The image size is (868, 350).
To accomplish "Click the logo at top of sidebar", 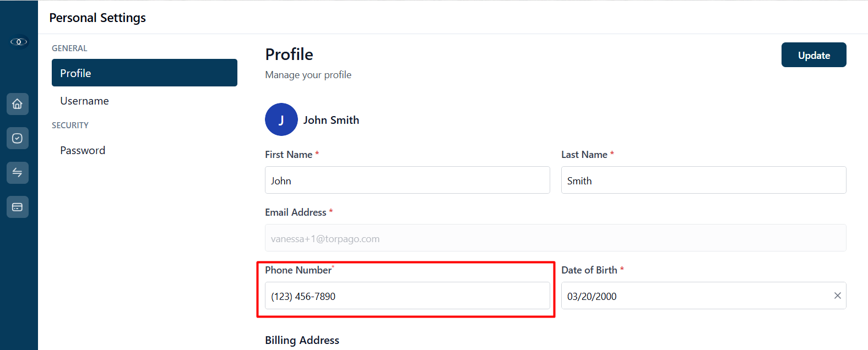I will [x=19, y=42].
